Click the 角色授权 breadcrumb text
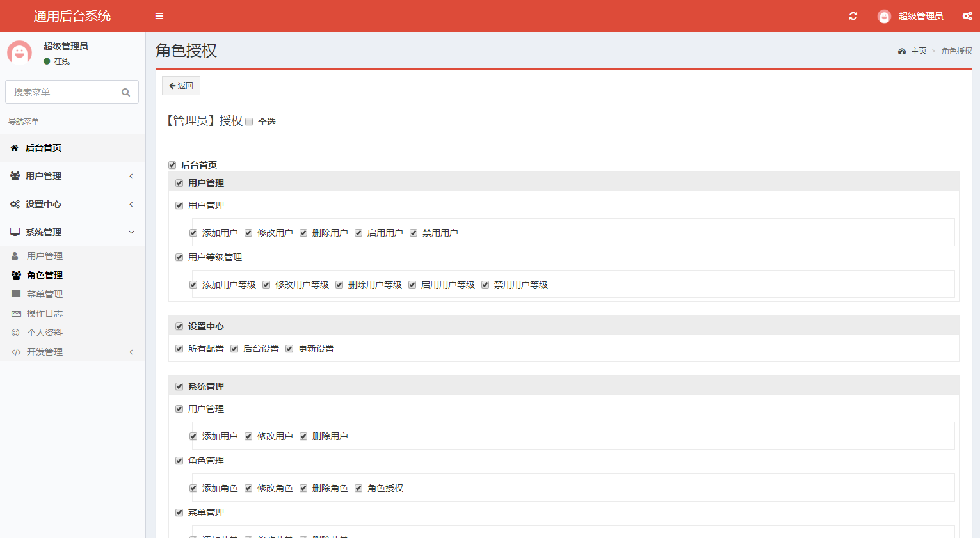980x538 pixels. pos(957,51)
